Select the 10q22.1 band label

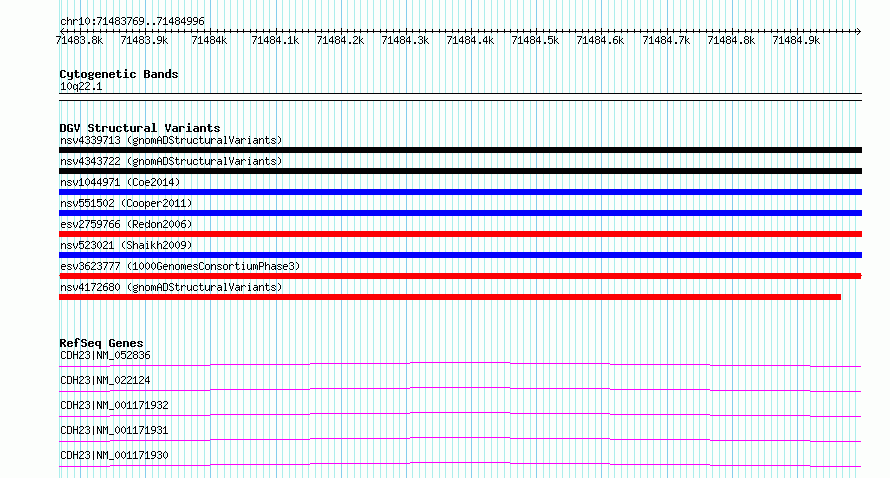pyautogui.click(x=81, y=86)
